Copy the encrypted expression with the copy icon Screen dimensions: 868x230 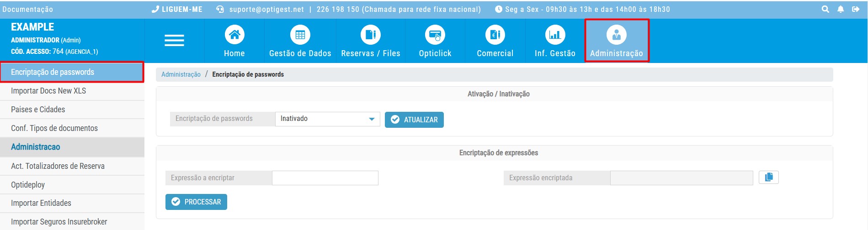(768, 177)
